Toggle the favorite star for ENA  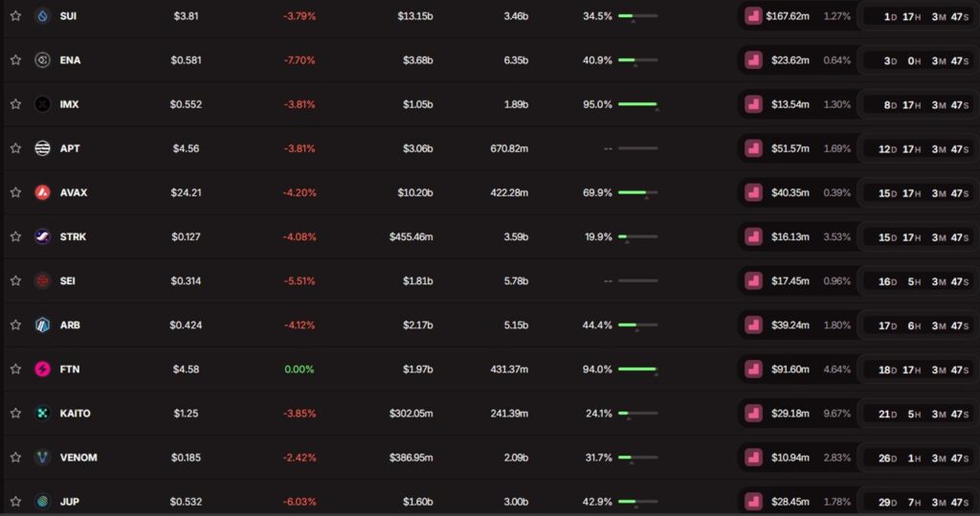(x=15, y=60)
